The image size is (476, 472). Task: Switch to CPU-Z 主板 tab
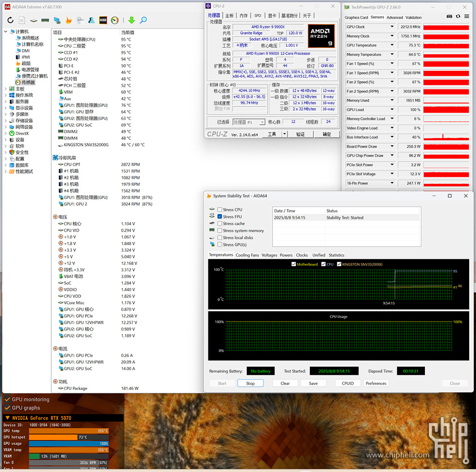229,16
